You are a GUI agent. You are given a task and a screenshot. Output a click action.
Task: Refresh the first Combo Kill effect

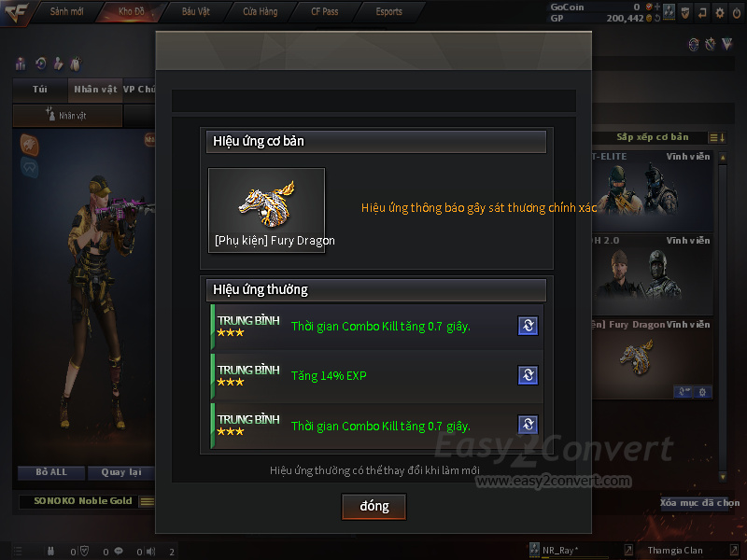pyautogui.click(x=528, y=326)
